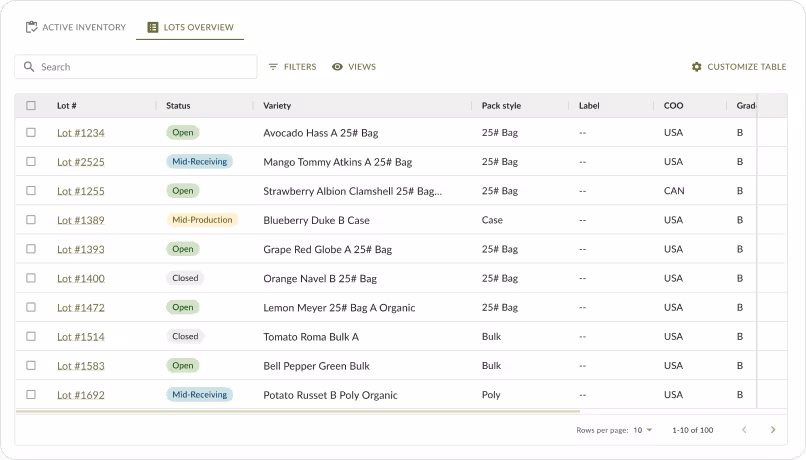This screenshot has height=460, width=806.
Task: Check the box for Lot #1472
Action: click(x=31, y=307)
